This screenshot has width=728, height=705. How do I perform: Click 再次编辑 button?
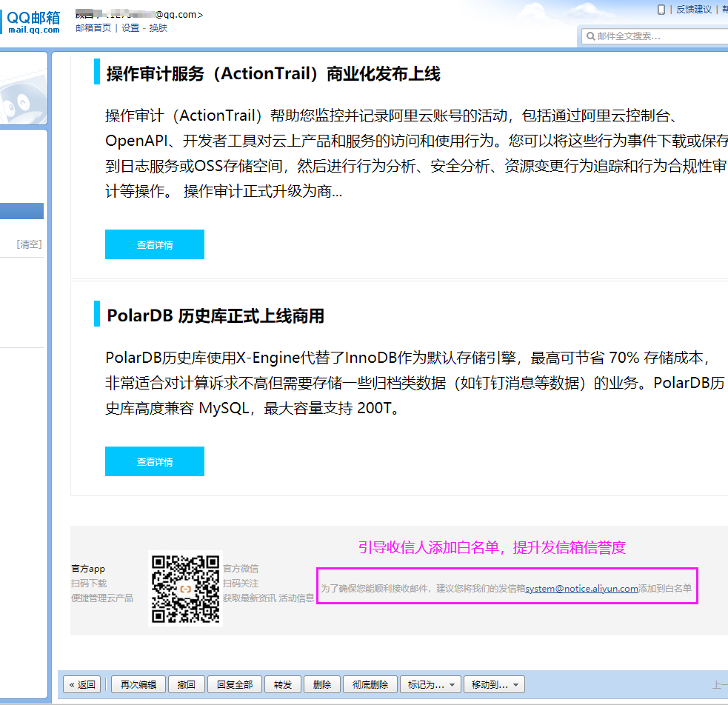point(138,684)
